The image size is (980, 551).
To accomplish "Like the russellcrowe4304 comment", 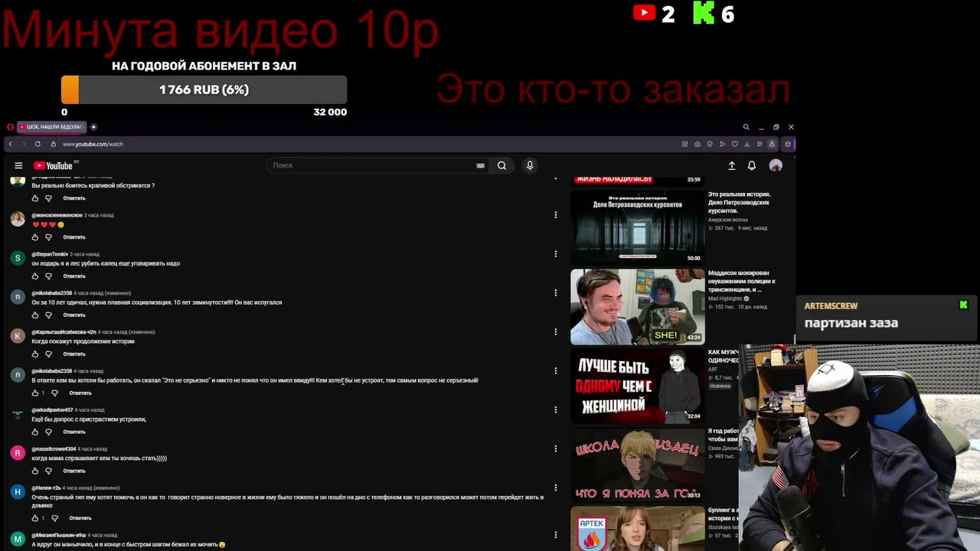I will (x=34, y=471).
